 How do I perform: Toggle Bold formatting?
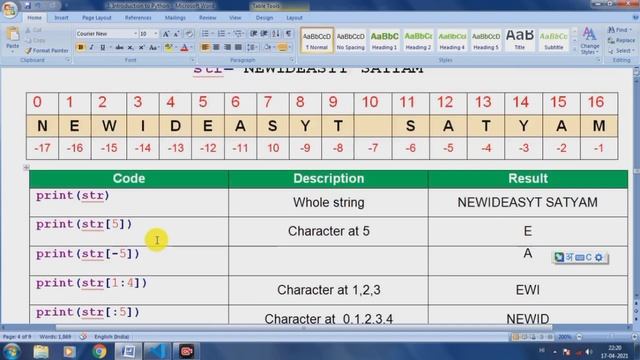[x=81, y=47]
